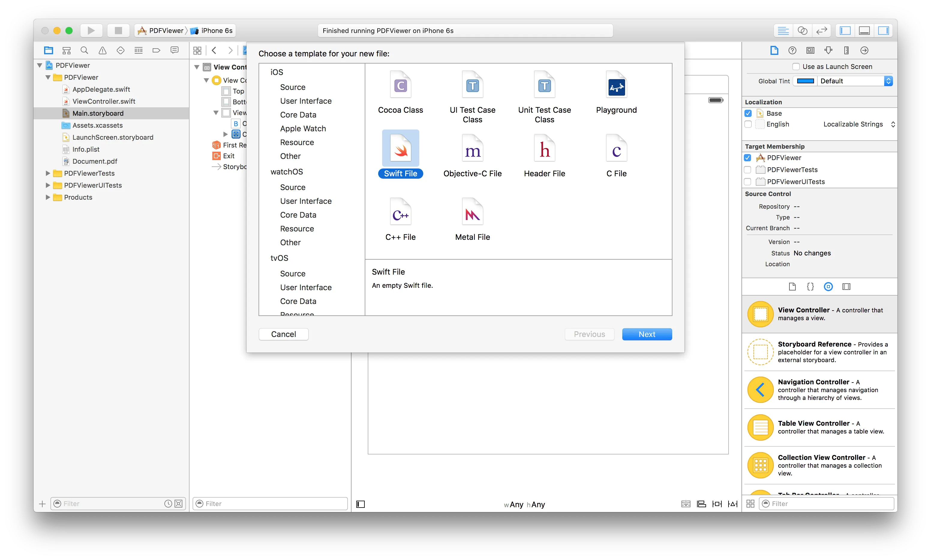
Task: Select the Breakpoint navigator tag icon
Action: [x=156, y=50]
